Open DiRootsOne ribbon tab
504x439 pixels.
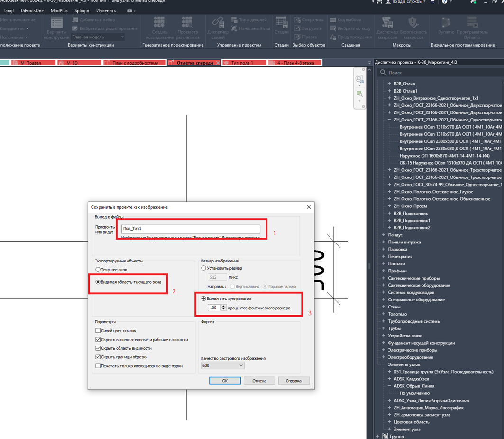tap(32, 10)
